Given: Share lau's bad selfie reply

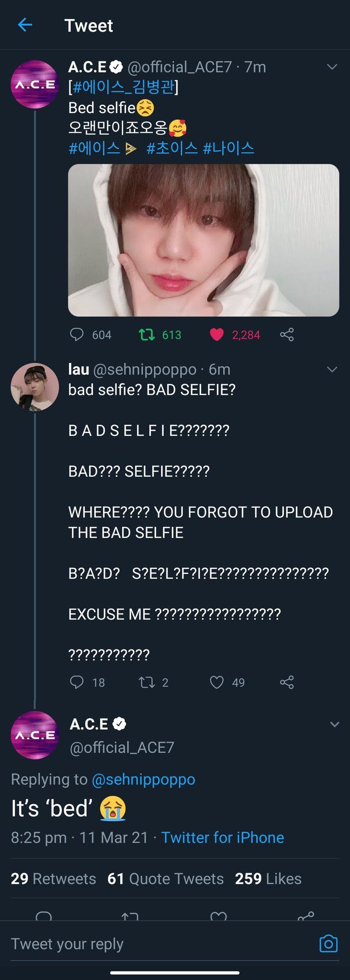Looking at the screenshot, I should point(287,682).
